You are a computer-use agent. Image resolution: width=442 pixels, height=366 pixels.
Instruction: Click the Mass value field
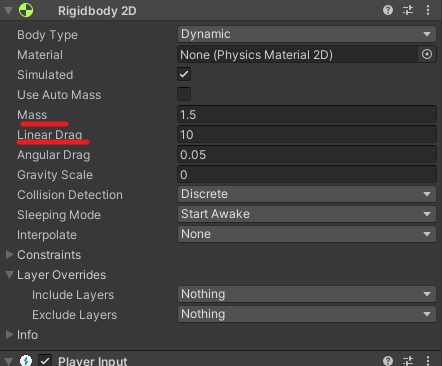(x=307, y=115)
